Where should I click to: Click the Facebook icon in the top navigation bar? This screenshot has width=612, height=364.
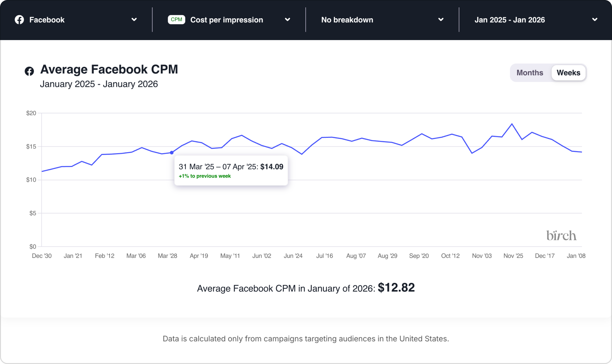pyautogui.click(x=19, y=20)
